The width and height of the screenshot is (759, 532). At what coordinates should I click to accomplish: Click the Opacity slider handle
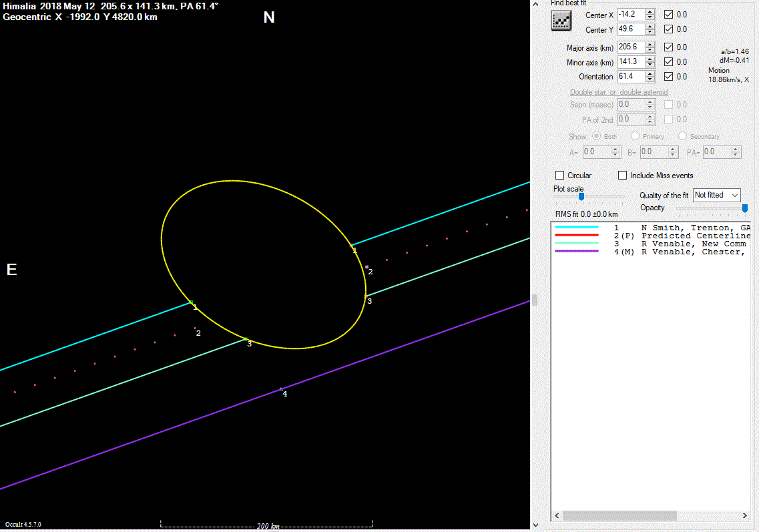745,208
